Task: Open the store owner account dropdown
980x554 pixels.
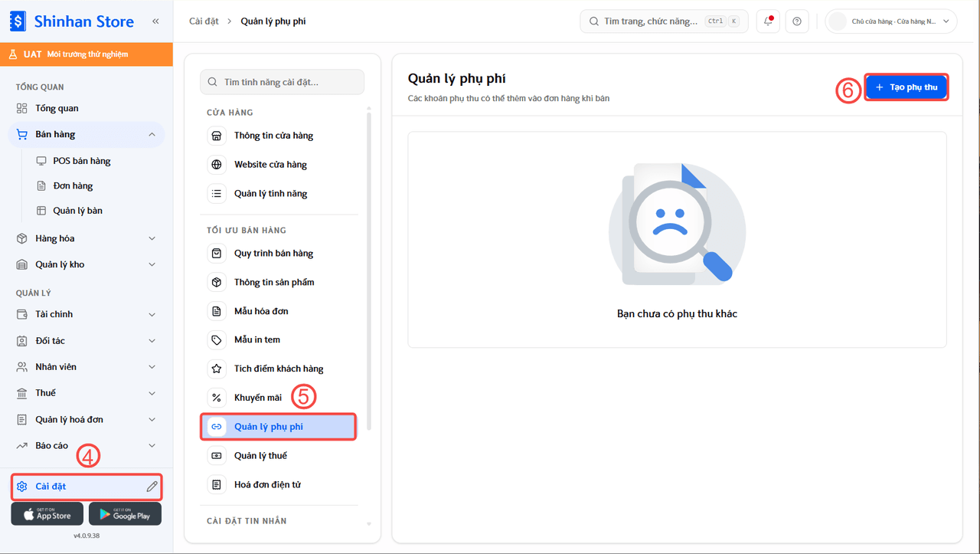Action: coord(891,21)
